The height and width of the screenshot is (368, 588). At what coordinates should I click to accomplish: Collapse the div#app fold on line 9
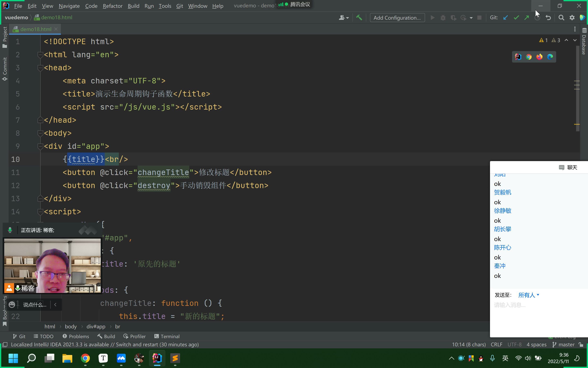[40, 146]
